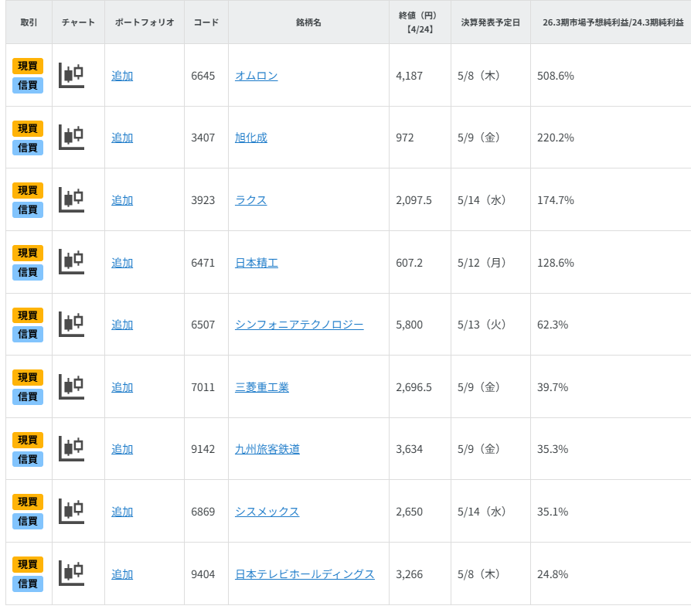Screen dimensions: 691x616
Task: Open the chart icon for オムロン
Action: coord(71,75)
